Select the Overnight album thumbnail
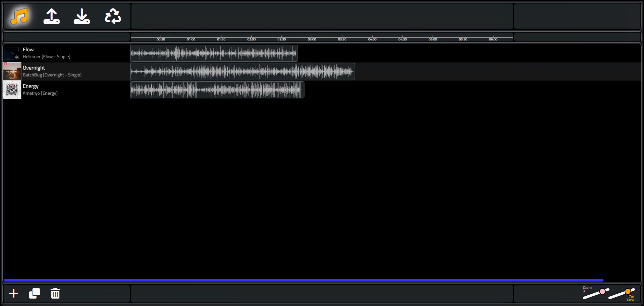The image size is (644, 306). coord(12,71)
